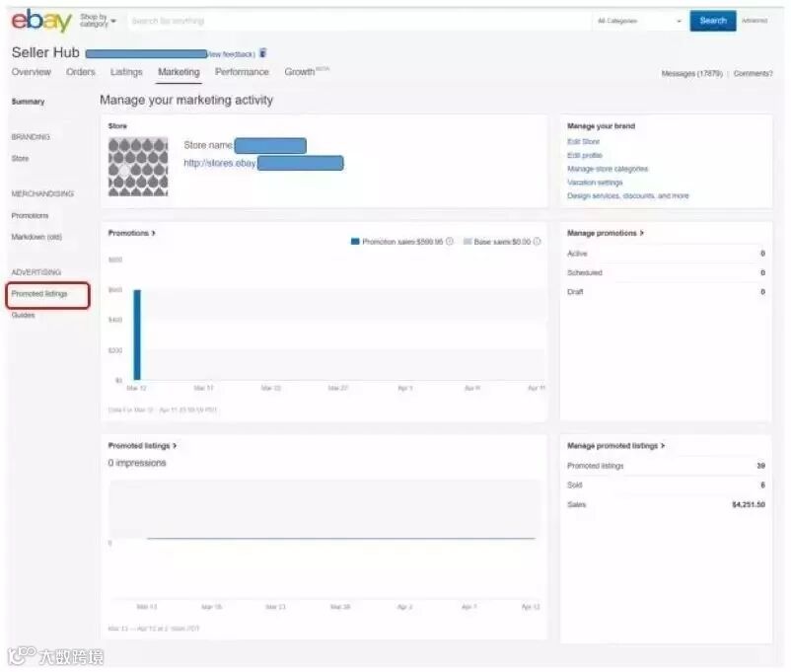Open the Performance tab
Image resolution: width=791 pixels, height=672 pixels.
click(242, 72)
